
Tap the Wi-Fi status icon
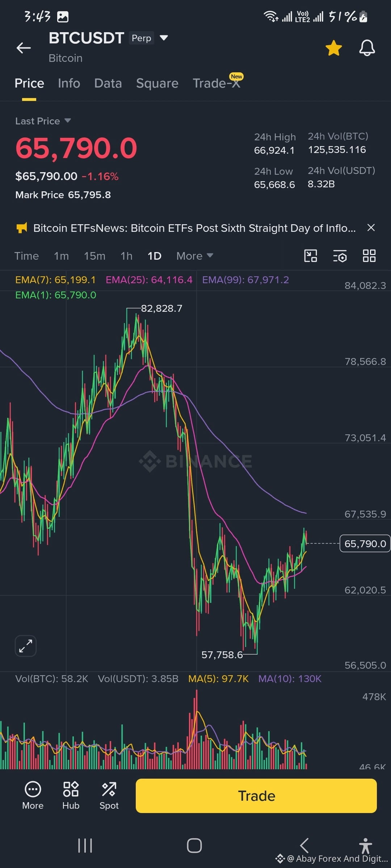pyautogui.click(x=271, y=16)
